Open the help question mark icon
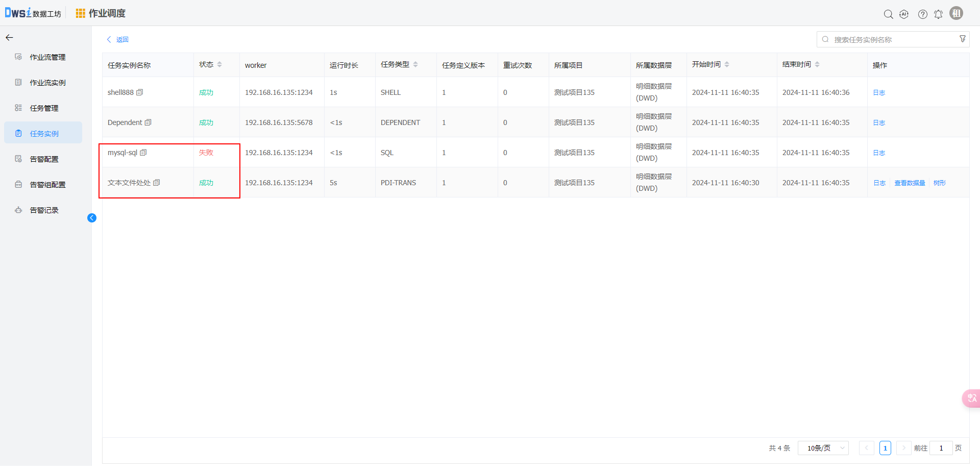The image size is (980, 474). [922, 14]
